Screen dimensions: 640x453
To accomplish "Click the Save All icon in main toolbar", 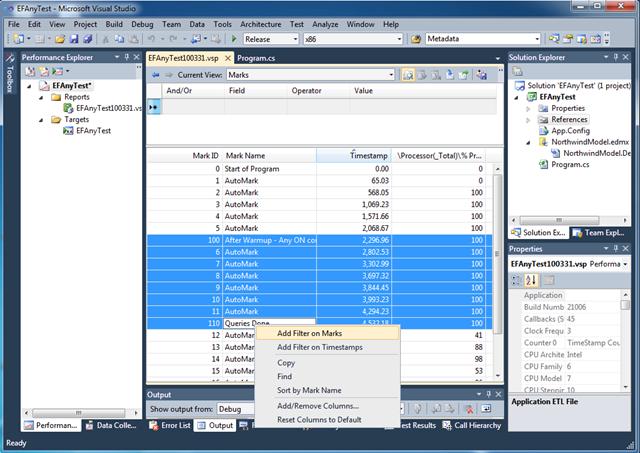I will pyautogui.click(x=87, y=39).
